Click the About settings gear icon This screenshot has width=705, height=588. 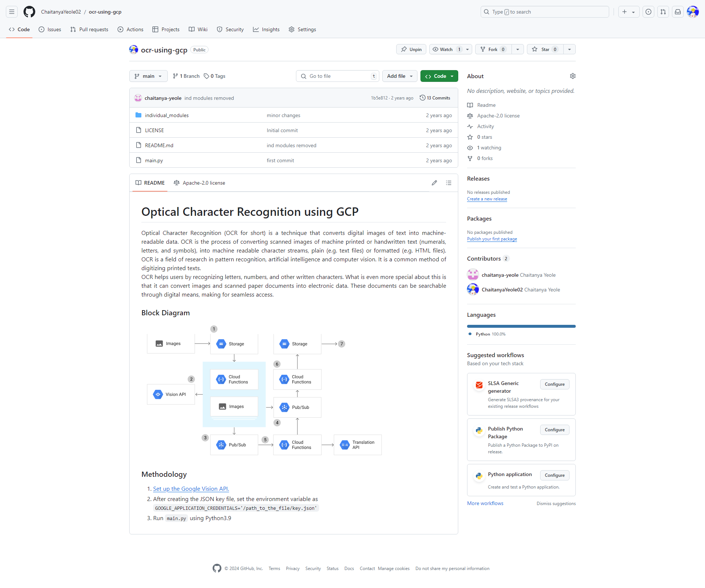pyautogui.click(x=573, y=76)
